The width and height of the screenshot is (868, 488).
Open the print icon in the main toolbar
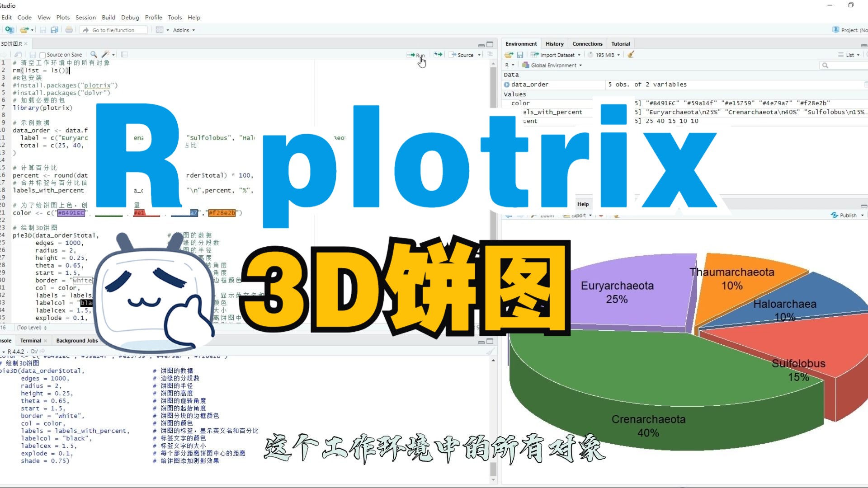pyautogui.click(x=69, y=29)
